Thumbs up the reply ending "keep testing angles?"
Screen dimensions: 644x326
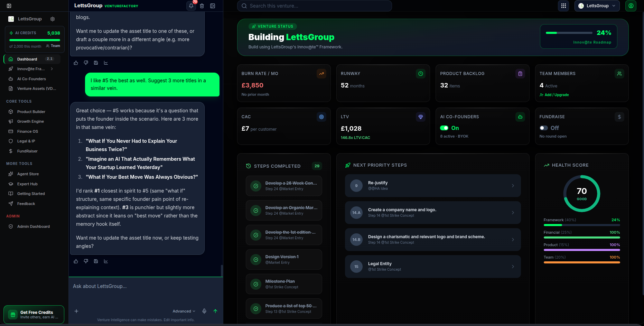point(76,261)
